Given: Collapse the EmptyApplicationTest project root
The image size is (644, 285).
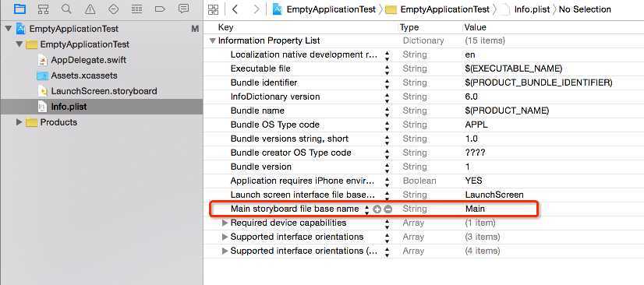Looking at the screenshot, I should point(9,29).
